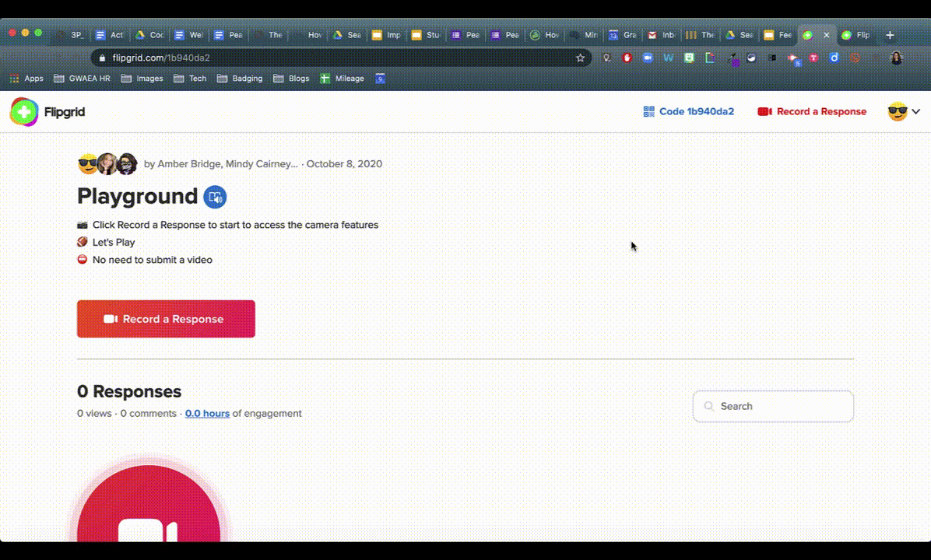The height and width of the screenshot is (560, 931).
Task: Click the No need to submit a video line
Action: pyautogui.click(x=152, y=260)
